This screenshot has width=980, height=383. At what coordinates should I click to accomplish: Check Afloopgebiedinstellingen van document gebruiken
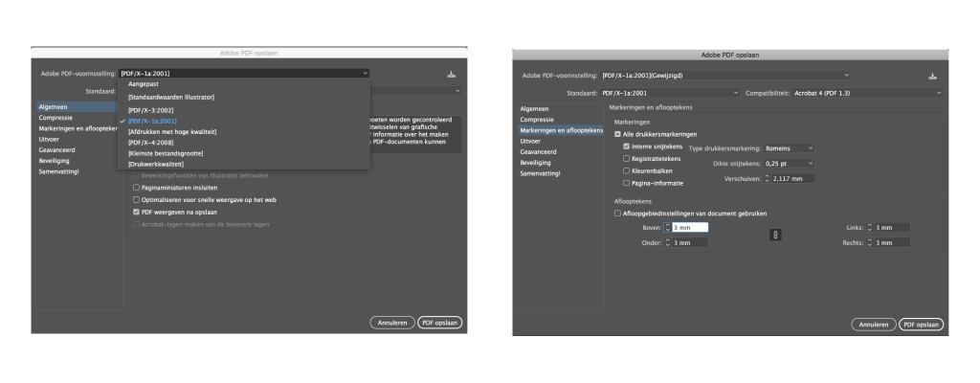[617, 214]
